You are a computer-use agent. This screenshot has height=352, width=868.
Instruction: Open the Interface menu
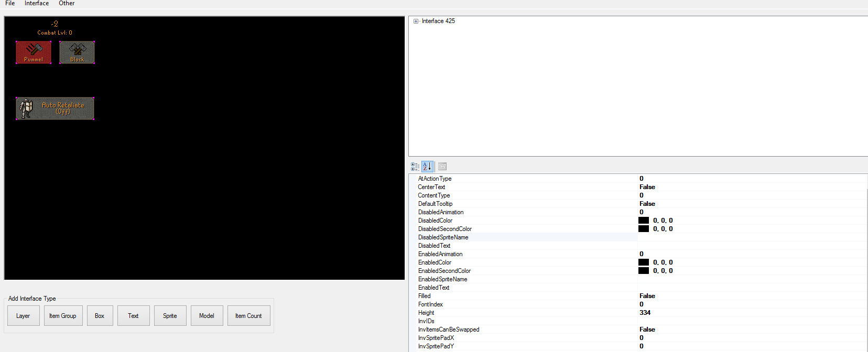[37, 3]
